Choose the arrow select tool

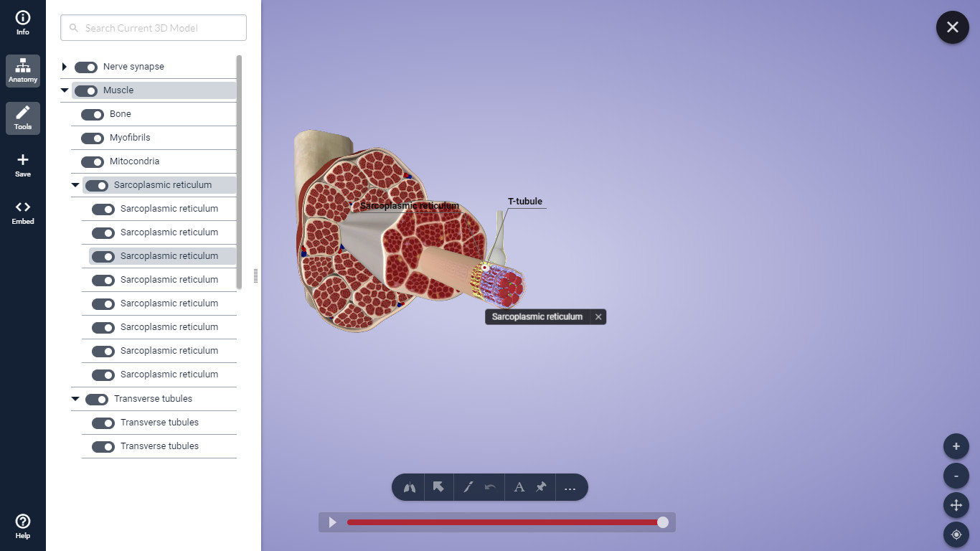point(438,488)
